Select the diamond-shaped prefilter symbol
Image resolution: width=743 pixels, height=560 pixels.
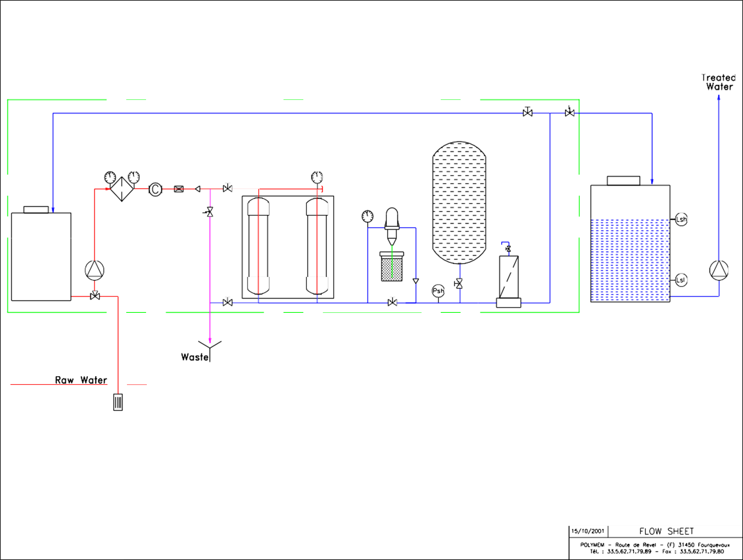click(122, 189)
